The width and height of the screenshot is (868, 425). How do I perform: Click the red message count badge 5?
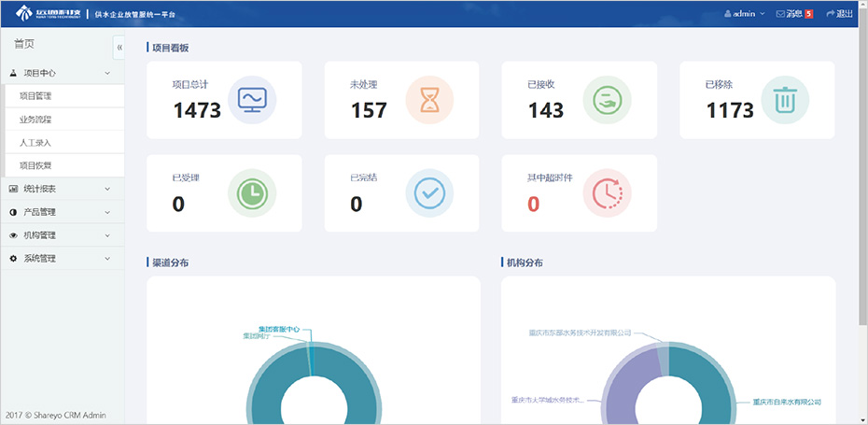coord(809,14)
